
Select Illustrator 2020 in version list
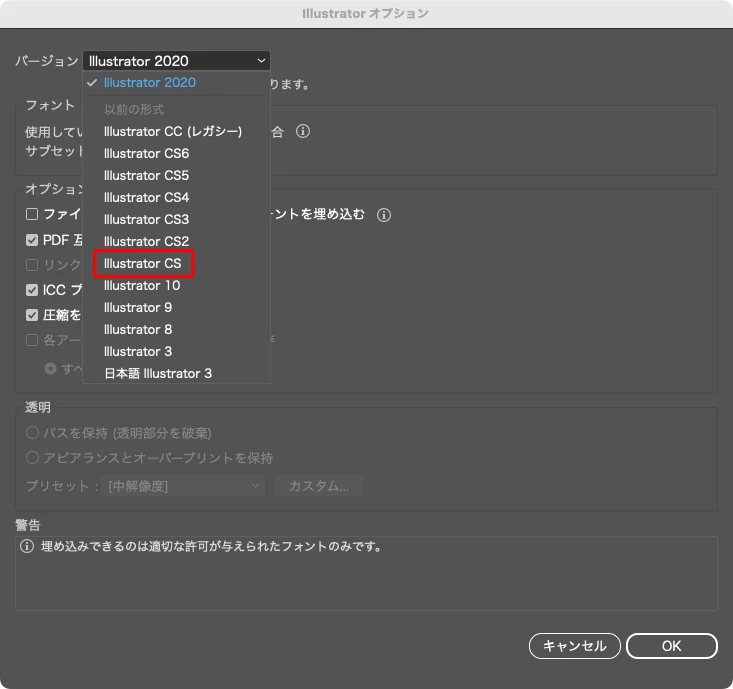pyautogui.click(x=176, y=83)
